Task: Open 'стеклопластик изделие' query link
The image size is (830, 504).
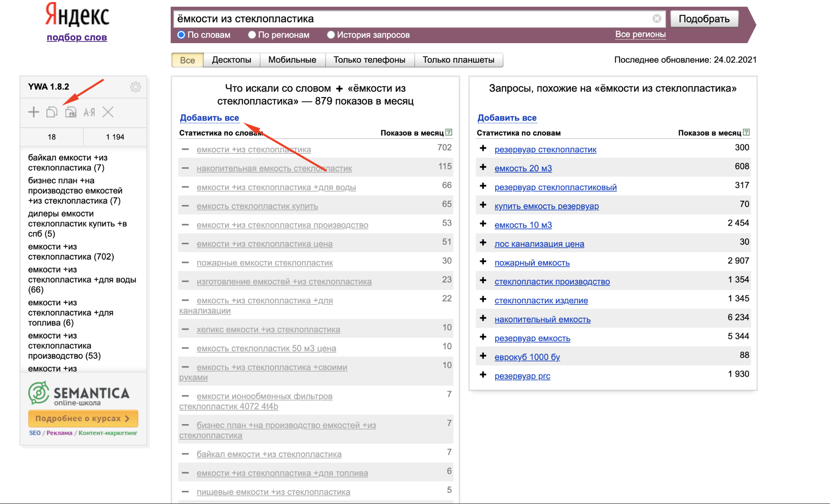Action: (x=541, y=300)
